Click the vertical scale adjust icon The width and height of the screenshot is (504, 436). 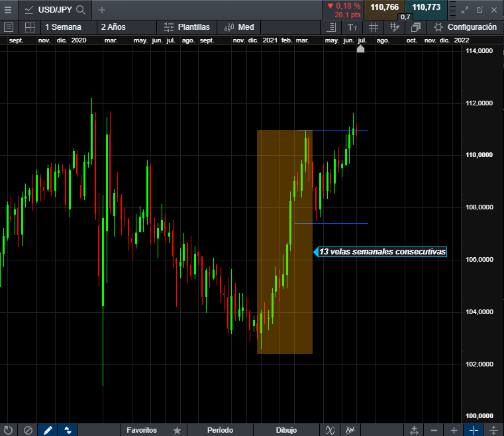pos(493,430)
